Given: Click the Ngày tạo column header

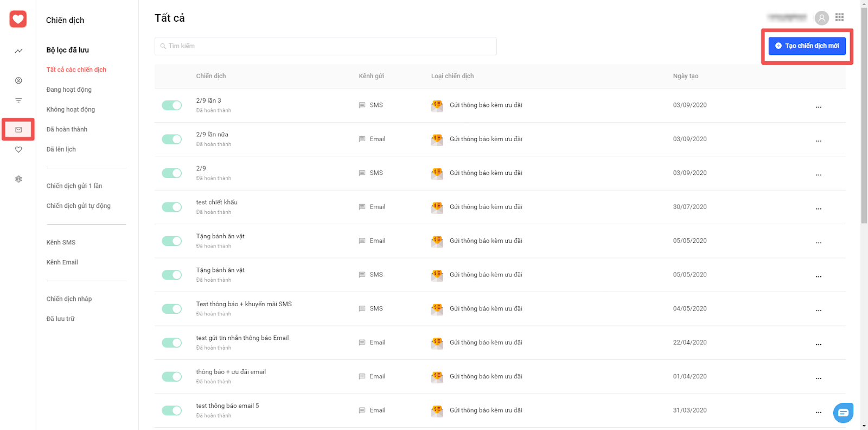Looking at the screenshot, I should pos(686,77).
